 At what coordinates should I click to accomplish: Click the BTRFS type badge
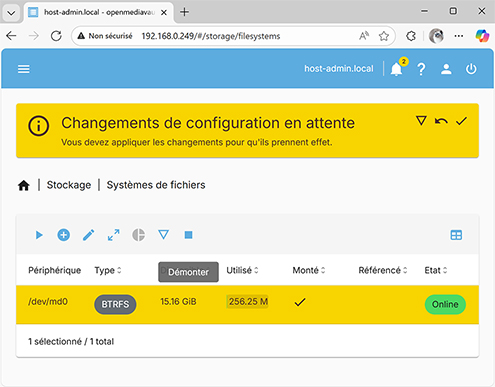[x=115, y=304]
